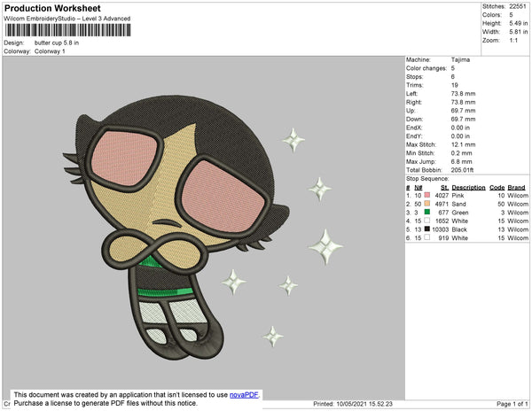This screenshot has width=532, height=411.
Task: Click the 'Colorway 1' value
Action: [50, 51]
